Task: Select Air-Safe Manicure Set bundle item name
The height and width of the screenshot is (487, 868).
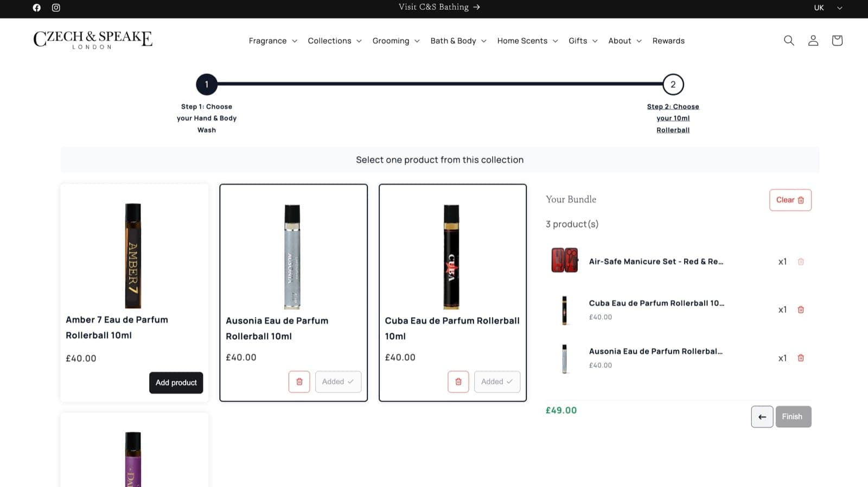Action: 656,262
